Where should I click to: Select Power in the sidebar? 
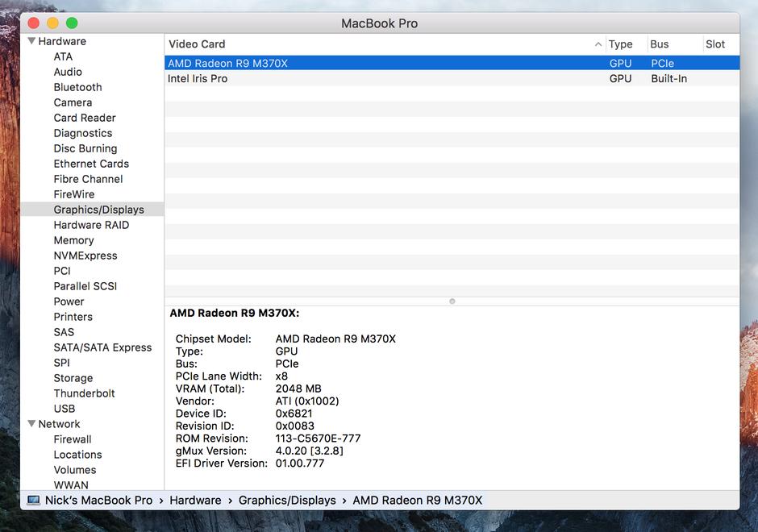point(69,301)
